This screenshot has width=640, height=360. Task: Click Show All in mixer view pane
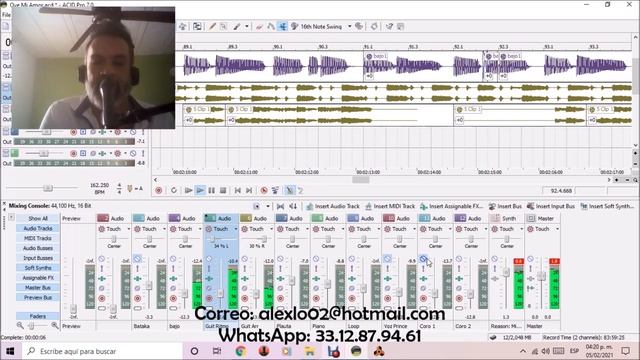38,218
